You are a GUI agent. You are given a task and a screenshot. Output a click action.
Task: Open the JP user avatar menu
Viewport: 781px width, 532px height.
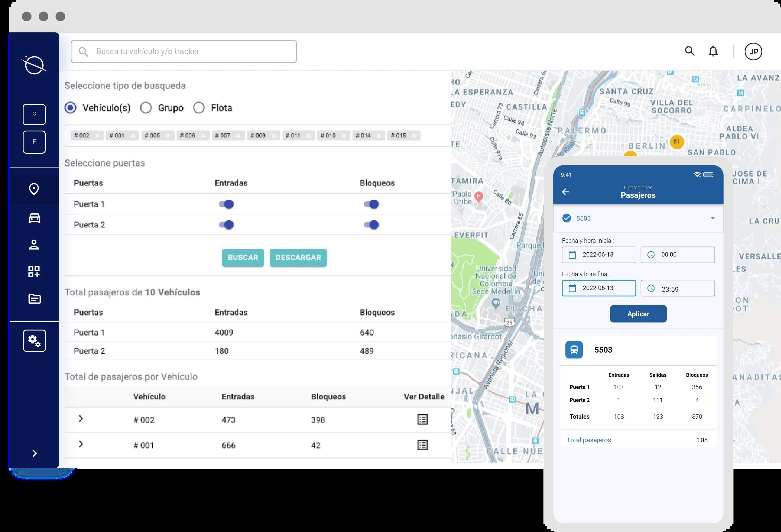point(753,52)
